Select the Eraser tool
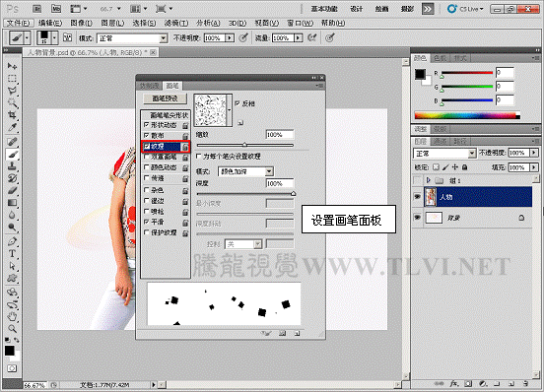544x392 pixels. tap(12, 190)
